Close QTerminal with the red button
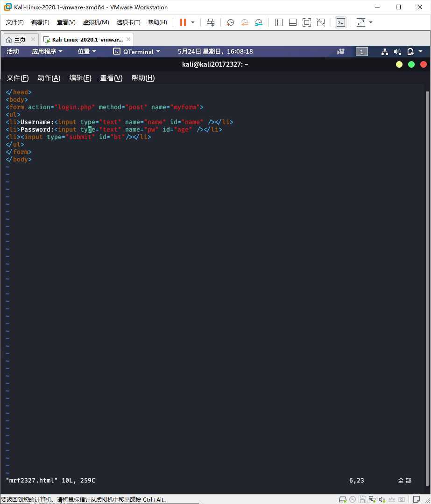Image resolution: width=431 pixels, height=504 pixels. tap(423, 64)
